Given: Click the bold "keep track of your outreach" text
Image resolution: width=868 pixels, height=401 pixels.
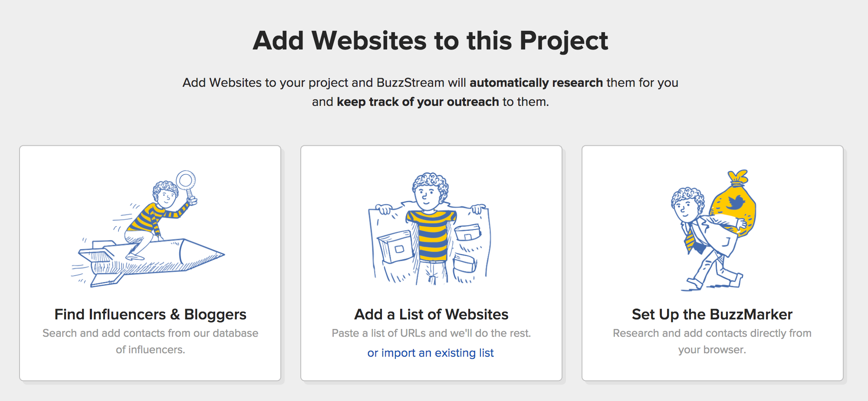Looking at the screenshot, I should (x=418, y=102).
